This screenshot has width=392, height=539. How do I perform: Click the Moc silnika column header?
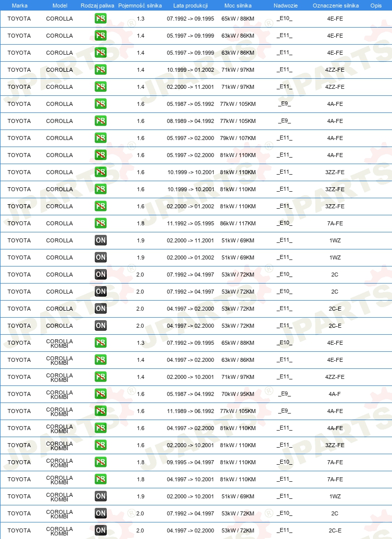238,6
